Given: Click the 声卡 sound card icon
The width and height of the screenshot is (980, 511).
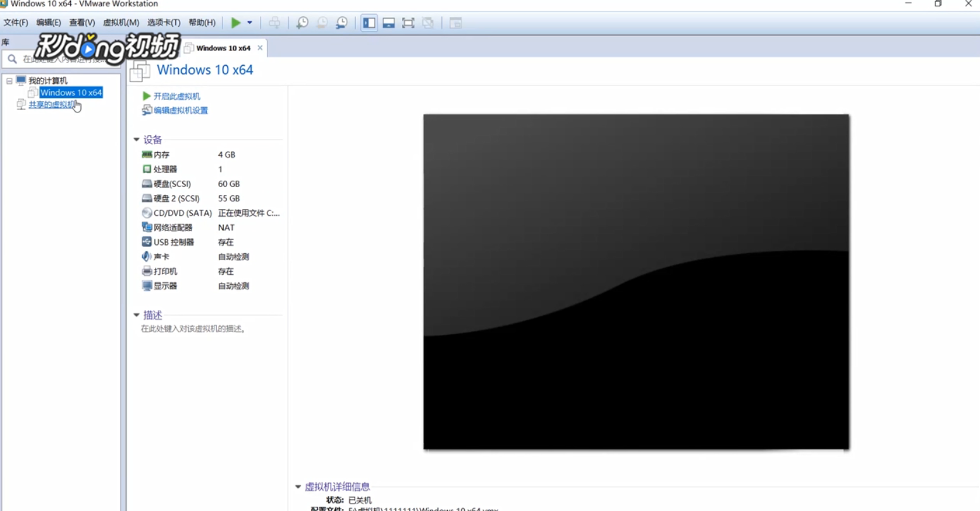Looking at the screenshot, I should (147, 256).
